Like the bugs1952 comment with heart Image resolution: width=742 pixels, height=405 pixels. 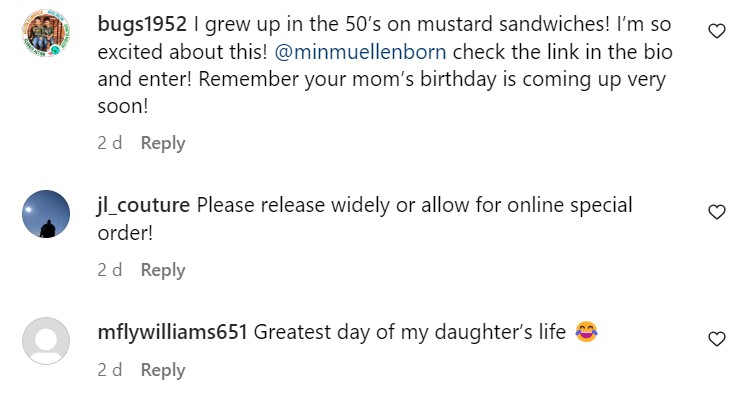[716, 31]
